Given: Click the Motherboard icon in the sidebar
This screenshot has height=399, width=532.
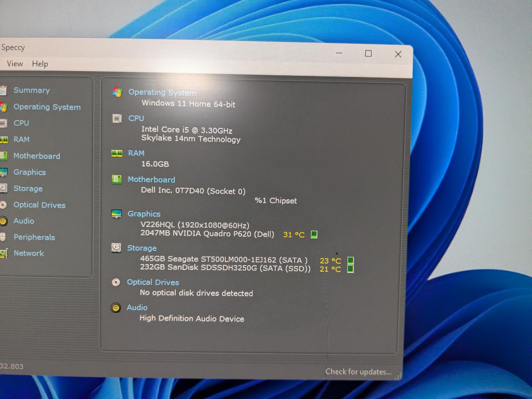Looking at the screenshot, I should tap(3, 156).
